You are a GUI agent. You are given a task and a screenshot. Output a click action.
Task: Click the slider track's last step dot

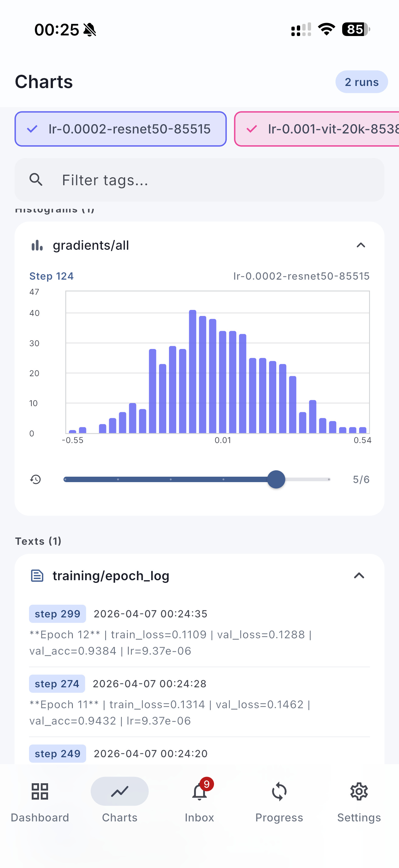[329, 479]
